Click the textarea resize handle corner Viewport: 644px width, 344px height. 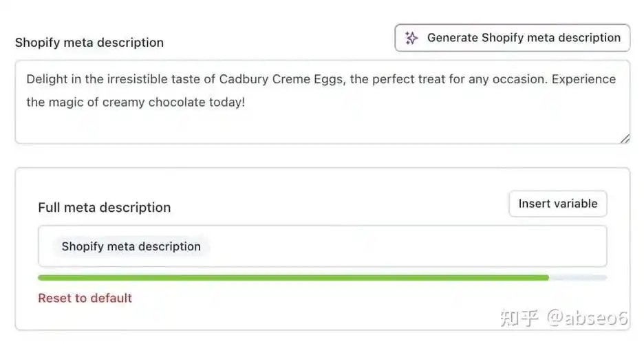click(625, 139)
